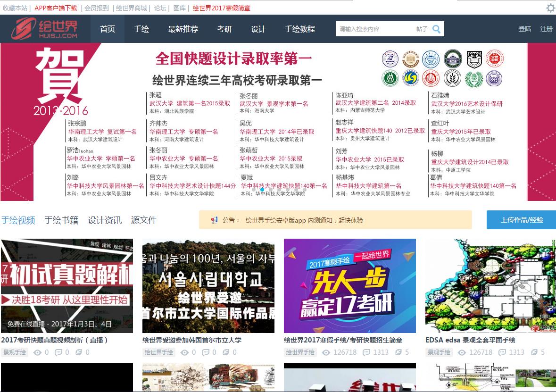Select the active blue carousel dot

coord(262,190)
